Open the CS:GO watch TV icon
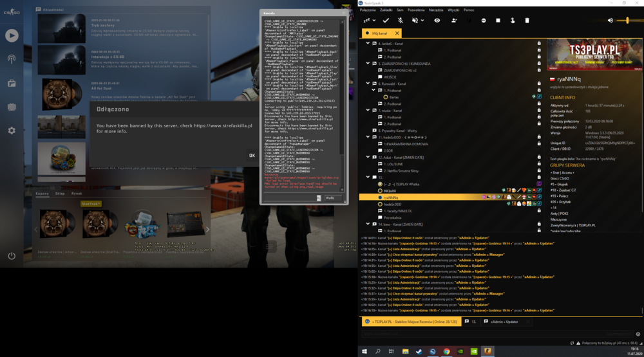Image resolution: width=644 pixels, height=357 pixels. [x=12, y=107]
